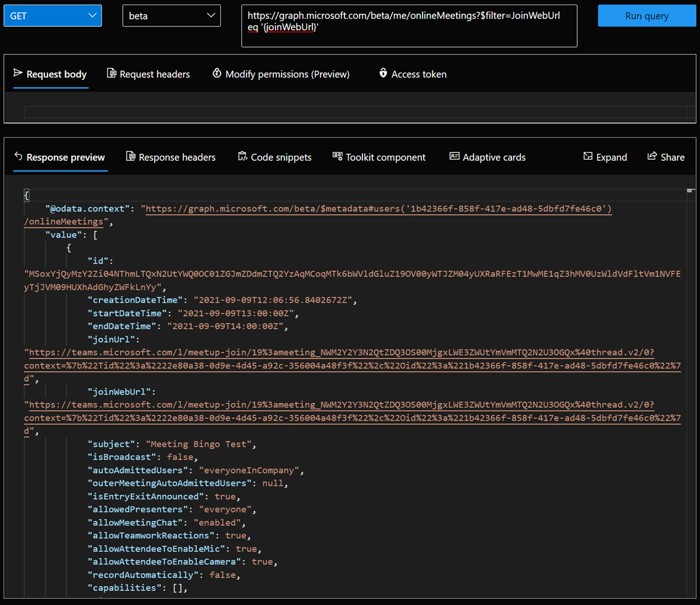Open the Access token tab
700x605 pixels.
(413, 74)
